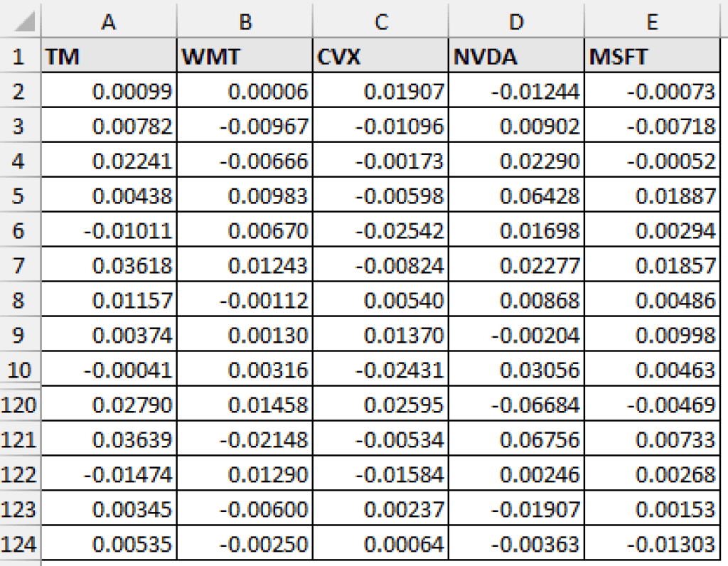
Task: Select cell with value -0.01303
Action: (x=652, y=544)
